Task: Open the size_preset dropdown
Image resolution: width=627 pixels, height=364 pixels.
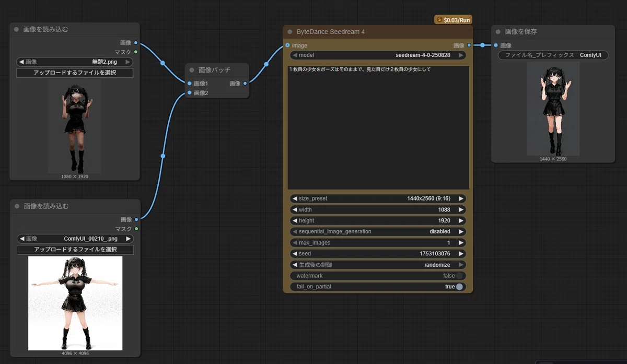Action: point(378,198)
